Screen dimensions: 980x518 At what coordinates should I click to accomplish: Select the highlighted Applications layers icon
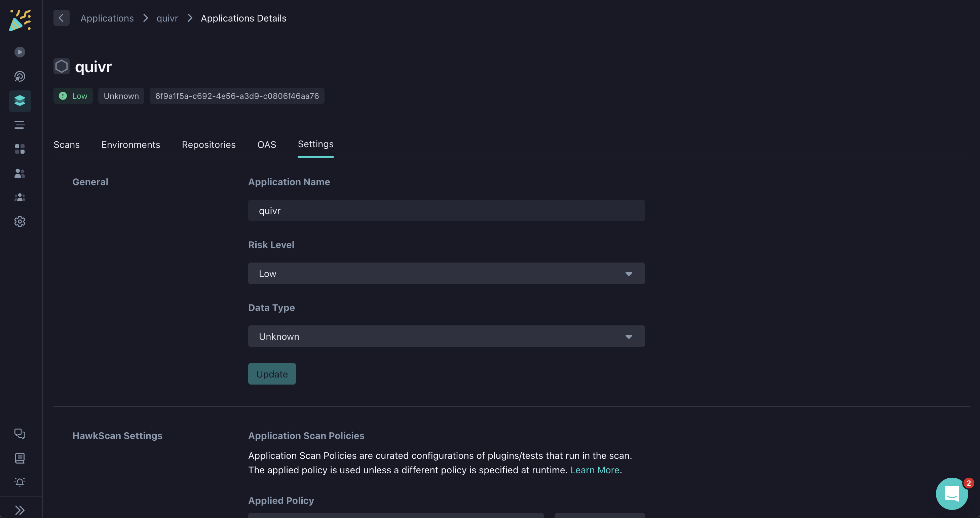[20, 101]
